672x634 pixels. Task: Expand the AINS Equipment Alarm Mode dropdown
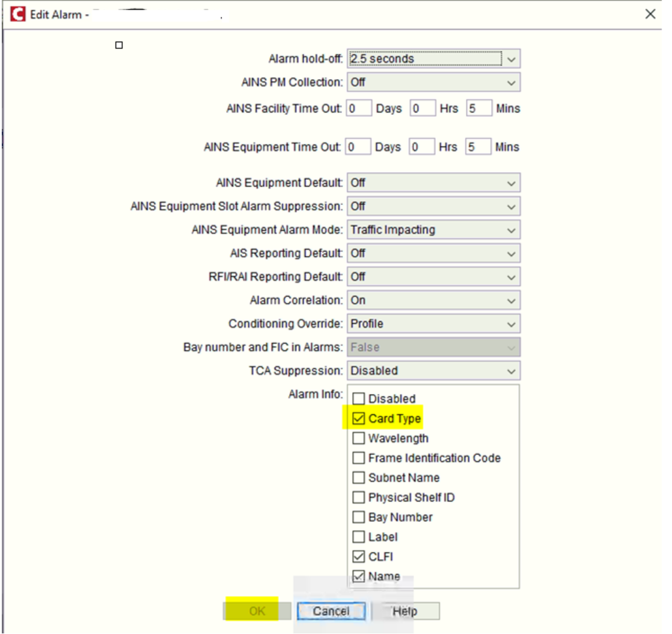512,230
